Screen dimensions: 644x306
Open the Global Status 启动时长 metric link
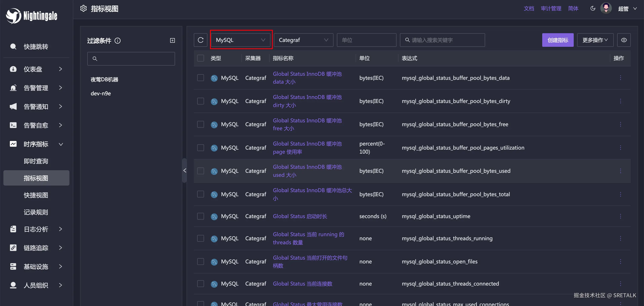coord(300,216)
